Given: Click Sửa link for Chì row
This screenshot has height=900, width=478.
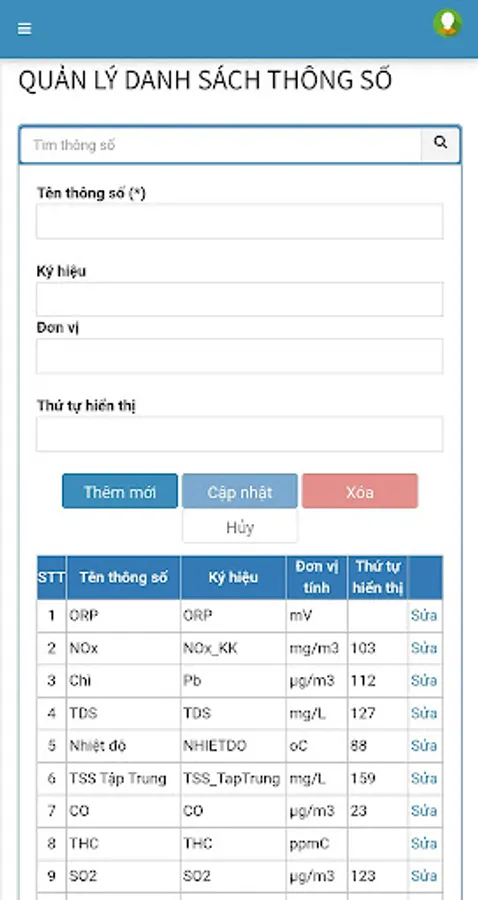Looking at the screenshot, I should (424, 681).
